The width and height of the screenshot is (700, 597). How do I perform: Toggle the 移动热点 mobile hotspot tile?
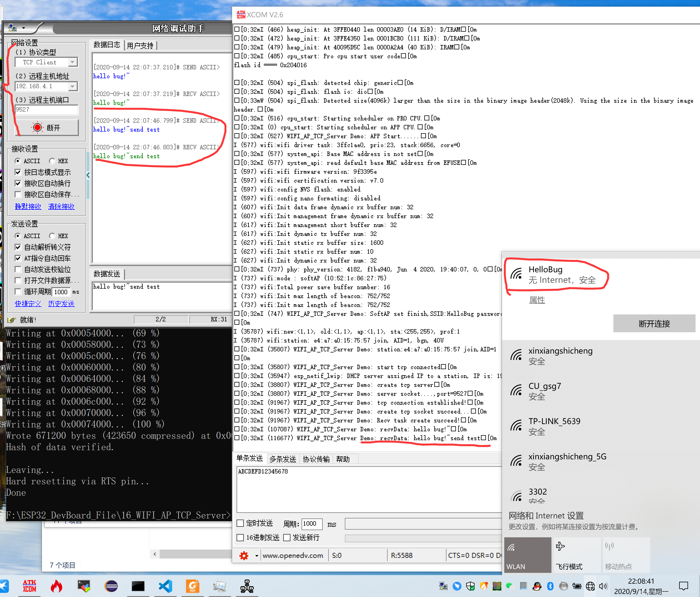(626, 555)
